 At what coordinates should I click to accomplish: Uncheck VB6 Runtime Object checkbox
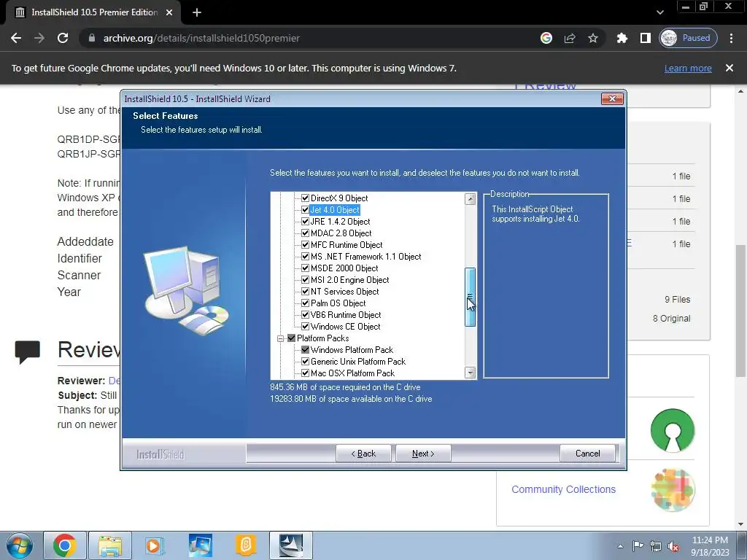pos(306,315)
